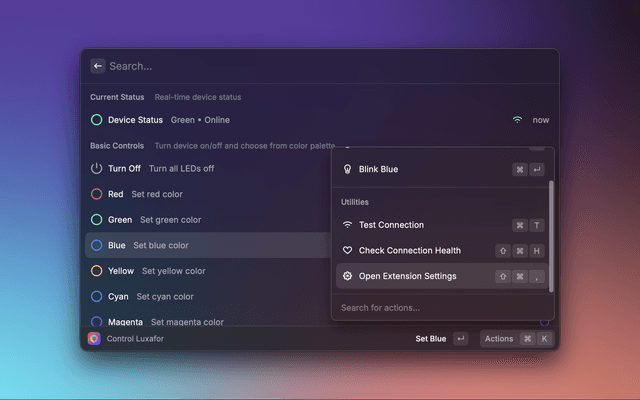Click the Open Extension Settings gear icon
The image size is (640, 400).
click(x=347, y=276)
